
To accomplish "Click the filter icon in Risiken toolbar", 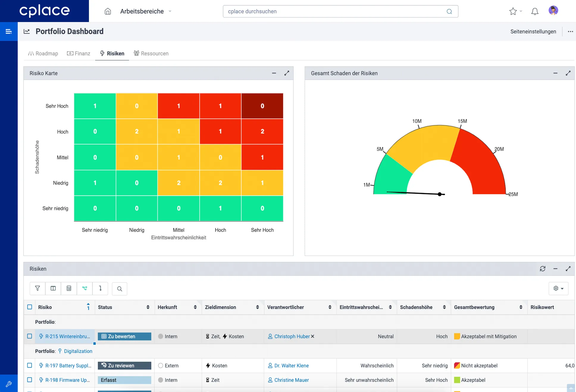I will (x=37, y=288).
